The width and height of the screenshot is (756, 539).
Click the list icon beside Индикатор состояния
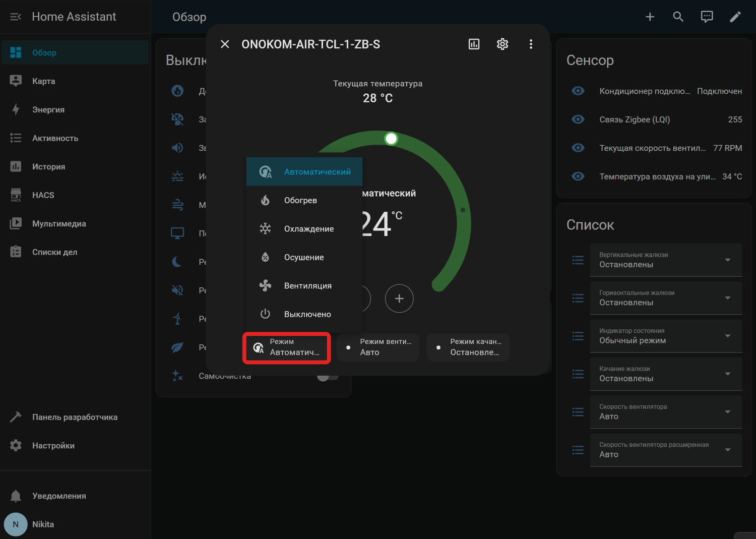click(578, 336)
